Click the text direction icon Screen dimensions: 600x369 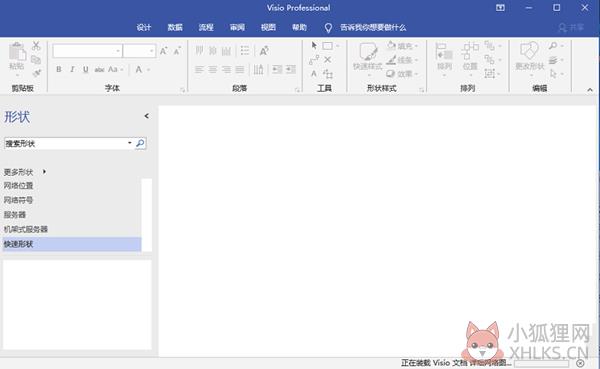click(259, 69)
